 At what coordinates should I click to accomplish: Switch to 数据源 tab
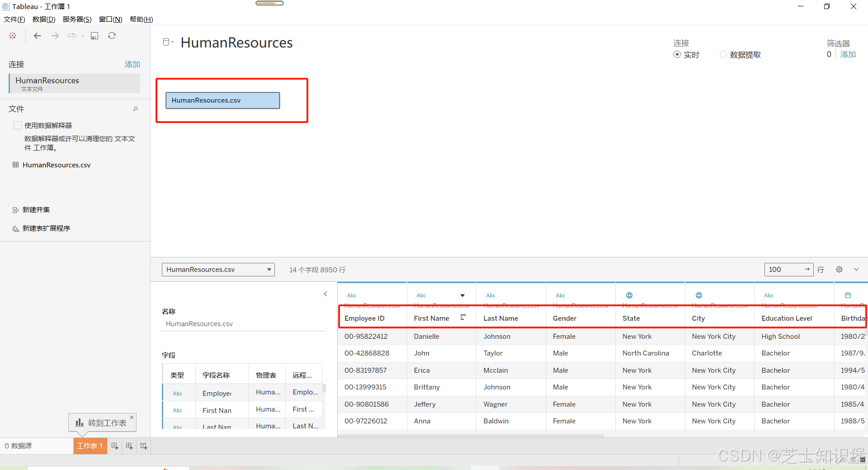tap(18, 446)
